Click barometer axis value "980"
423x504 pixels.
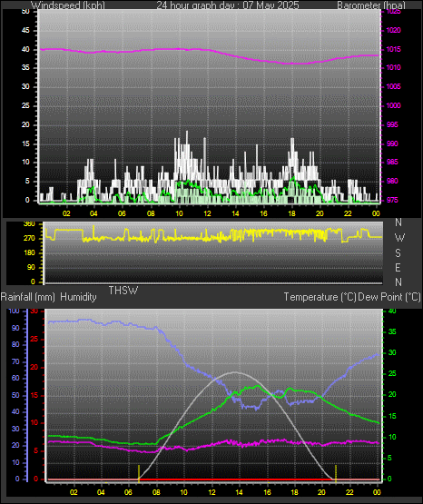tap(392, 182)
